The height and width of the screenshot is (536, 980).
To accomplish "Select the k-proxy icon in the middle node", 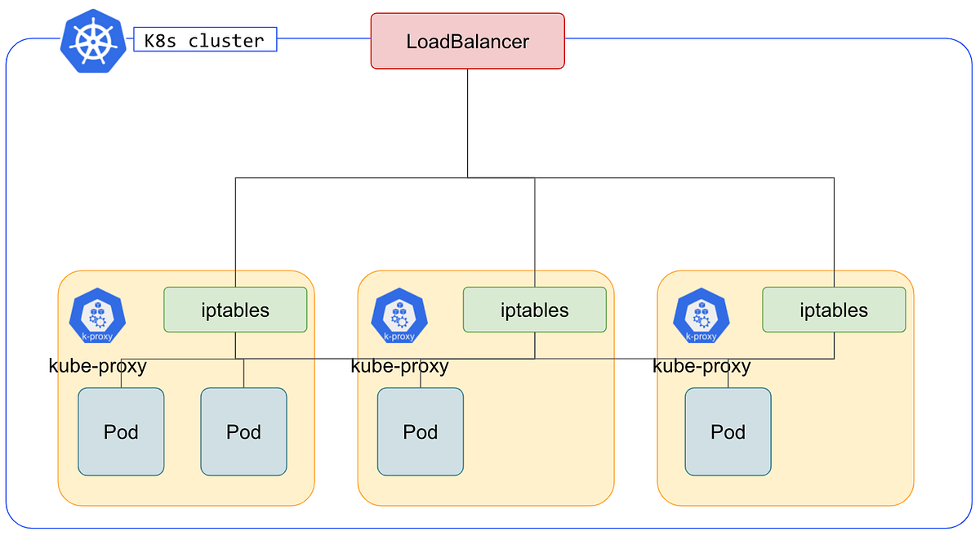I will [399, 315].
